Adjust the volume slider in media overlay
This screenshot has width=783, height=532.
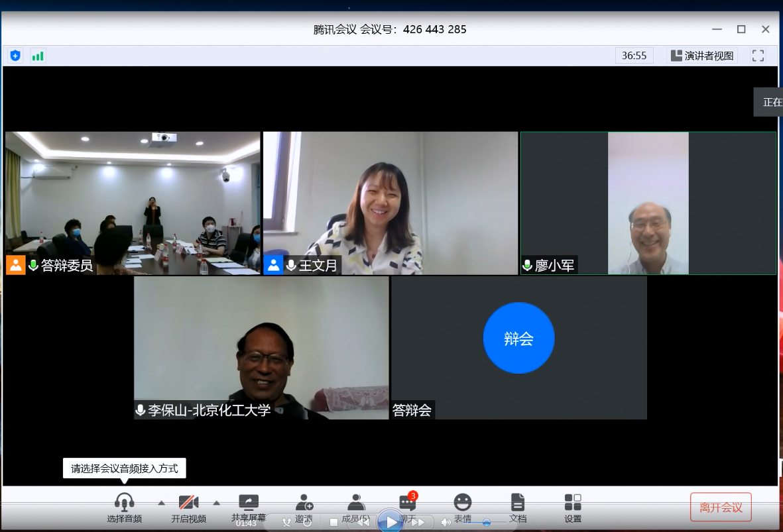pyautogui.click(x=486, y=523)
